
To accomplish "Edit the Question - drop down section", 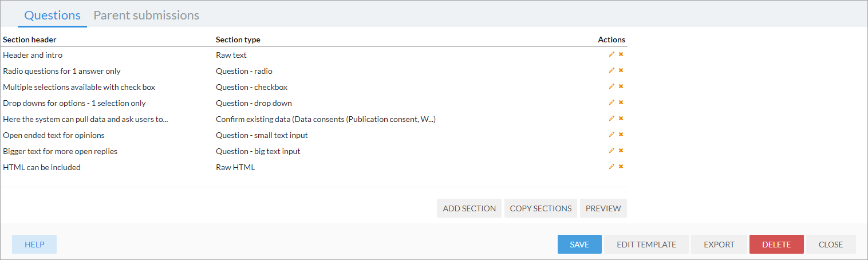I will [611, 103].
